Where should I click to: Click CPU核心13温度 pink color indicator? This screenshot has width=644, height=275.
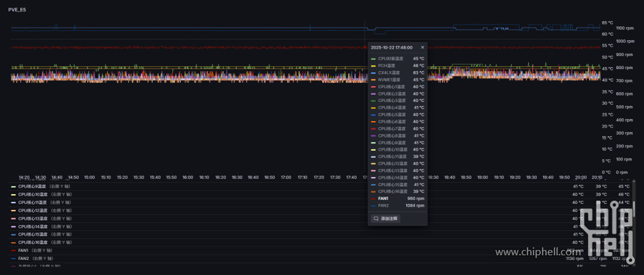[13, 218]
